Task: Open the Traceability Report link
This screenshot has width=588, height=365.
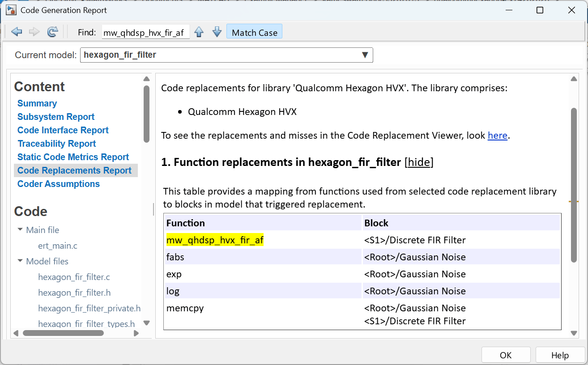Action: (57, 144)
